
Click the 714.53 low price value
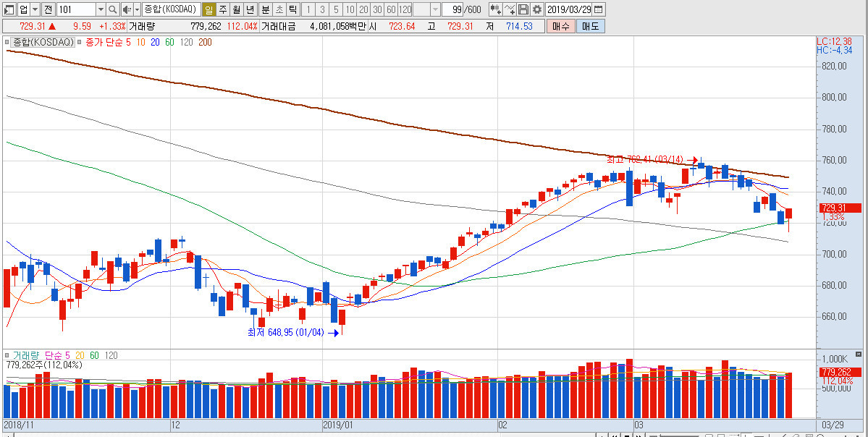[519, 26]
